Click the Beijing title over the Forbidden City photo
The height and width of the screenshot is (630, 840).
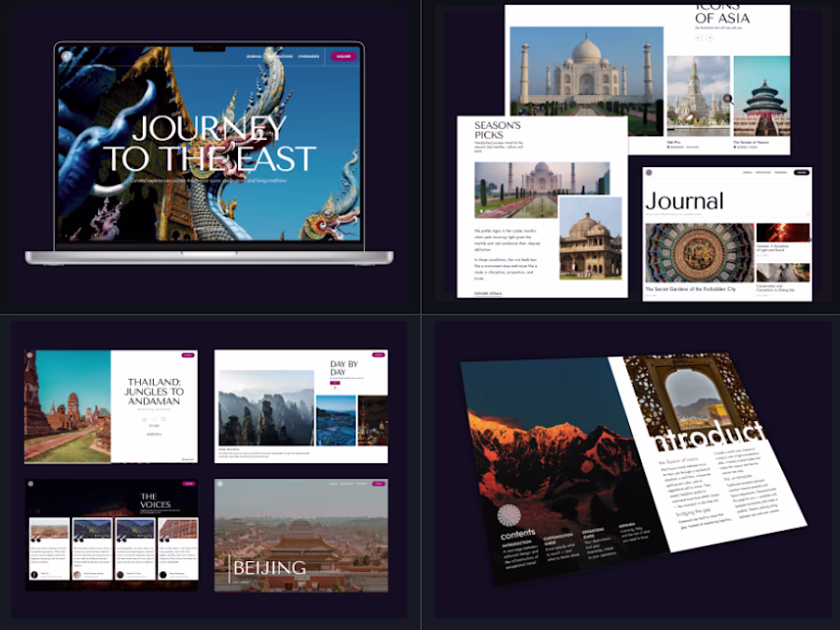[x=270, y=567]
